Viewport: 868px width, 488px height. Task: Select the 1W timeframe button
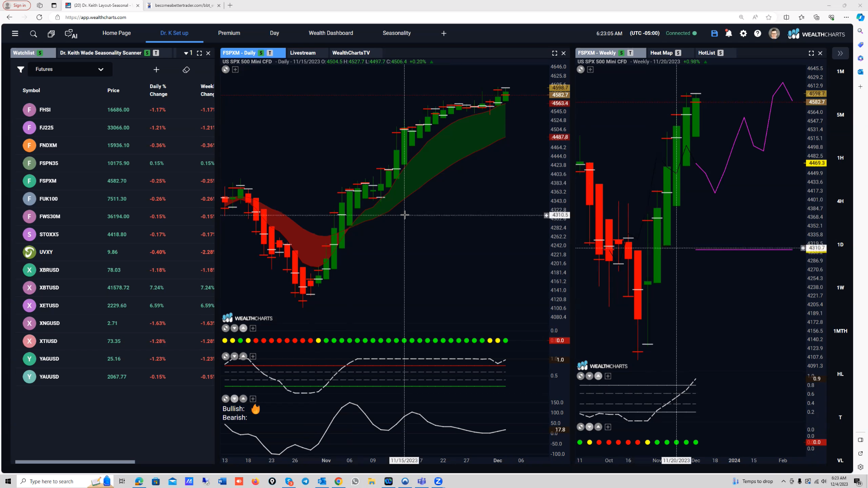(840, 288)
